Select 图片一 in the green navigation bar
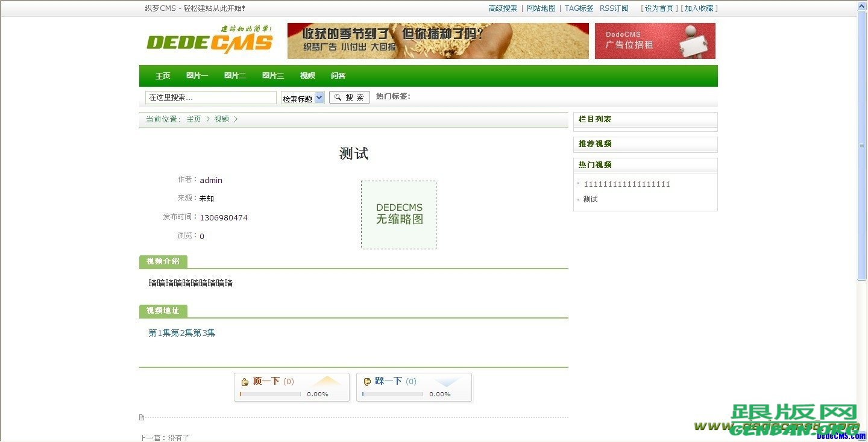This screenshot has height=442, width=868. pyautogui.click(x=197, y=75)
